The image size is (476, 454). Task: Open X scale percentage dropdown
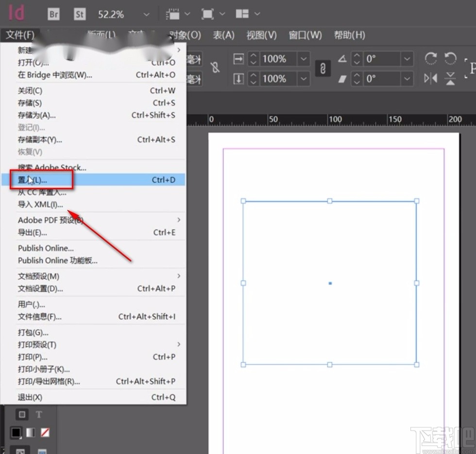click(x=304, y=59)
